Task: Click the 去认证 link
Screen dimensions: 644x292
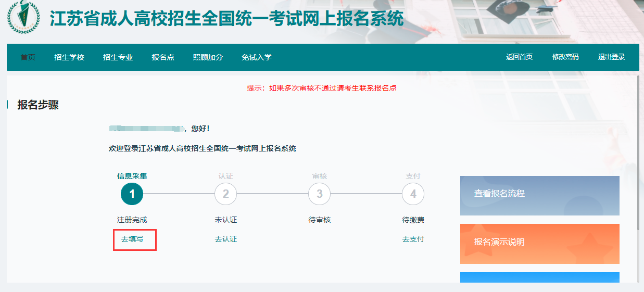Action: [x=226, y=239]
